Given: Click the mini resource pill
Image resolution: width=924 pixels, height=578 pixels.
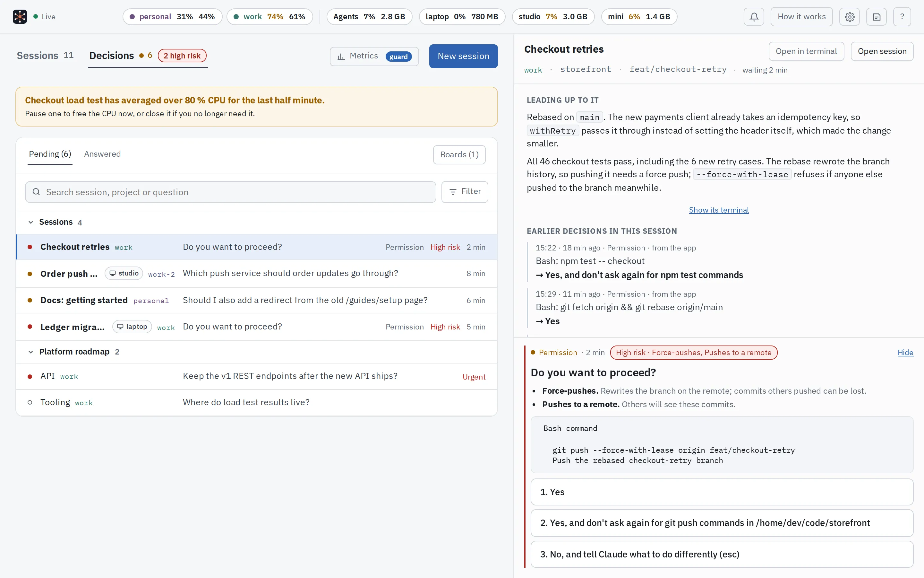Looking at the screenshot, I should coord(639,17).
